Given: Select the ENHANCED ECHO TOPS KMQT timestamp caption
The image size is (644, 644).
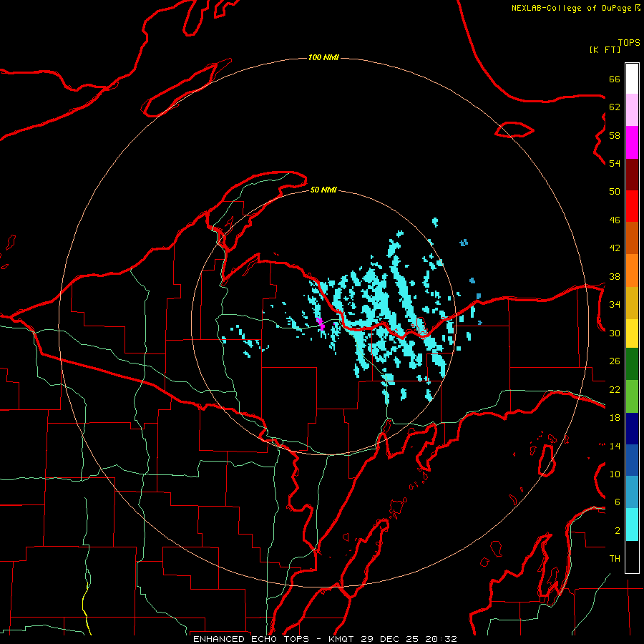Looking at the screenshot, I should (325, 639).
